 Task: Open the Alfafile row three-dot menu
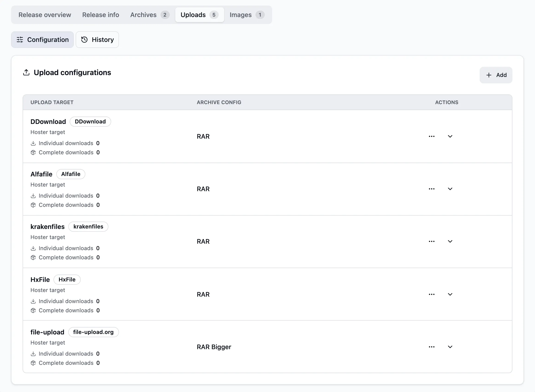[431, 189]
